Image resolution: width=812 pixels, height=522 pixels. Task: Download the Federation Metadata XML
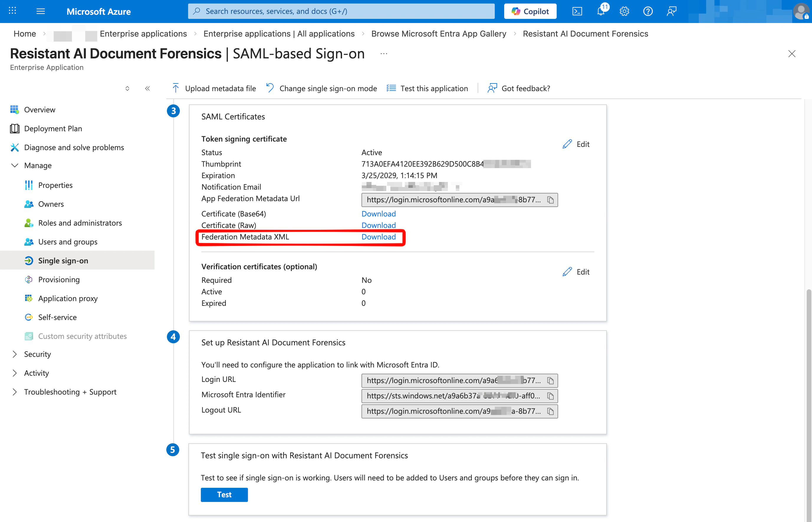(x=378, y=237)
